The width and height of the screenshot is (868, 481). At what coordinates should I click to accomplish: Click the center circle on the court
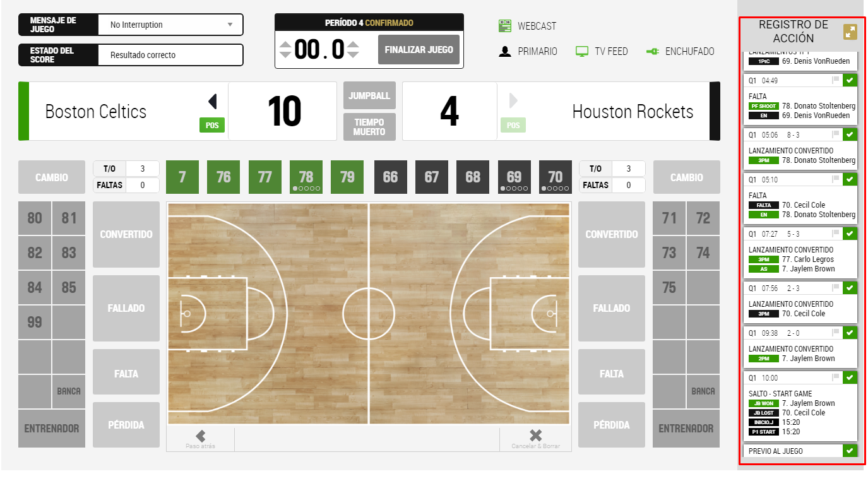point(369,313)
